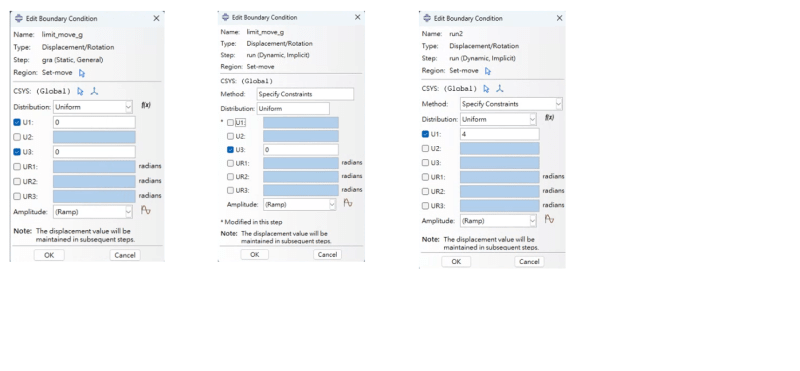Open Distribution dropdown in gra step dialog
This screenshot has width=800, height=371.
point(93,107)
